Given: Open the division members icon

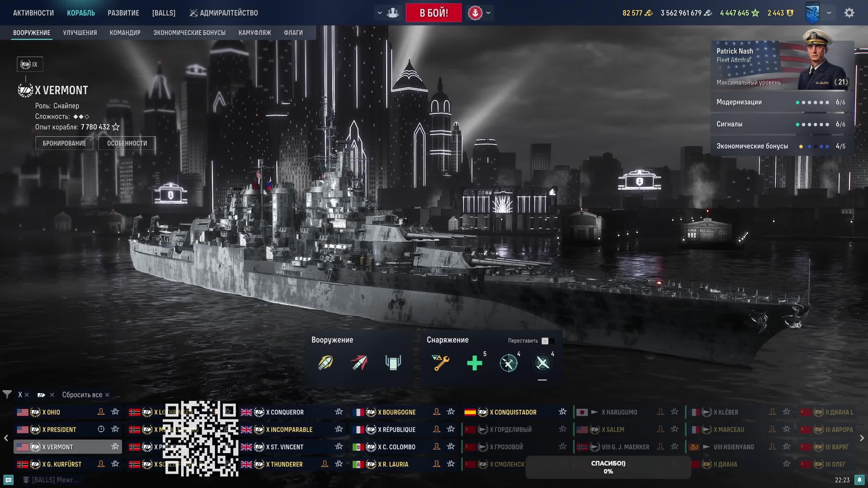Looking at the screenshot, I should click(x=393, y=13).
